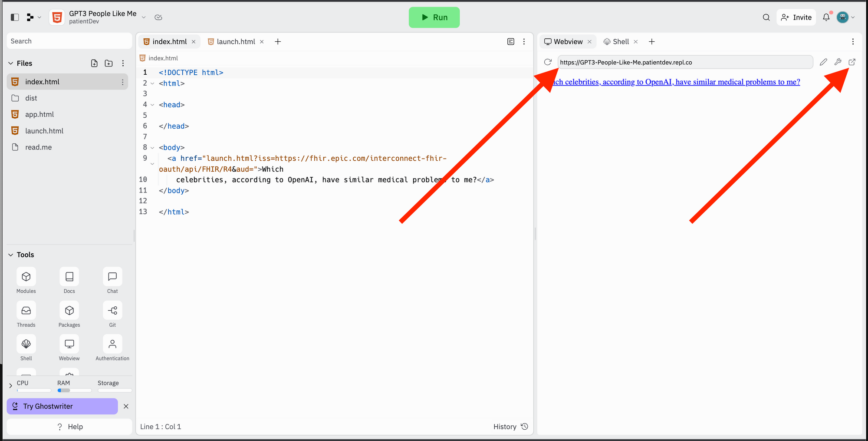Toggle the editor markdown preview icon
Screen dimensions: 868x441
(x=511, y=42)
